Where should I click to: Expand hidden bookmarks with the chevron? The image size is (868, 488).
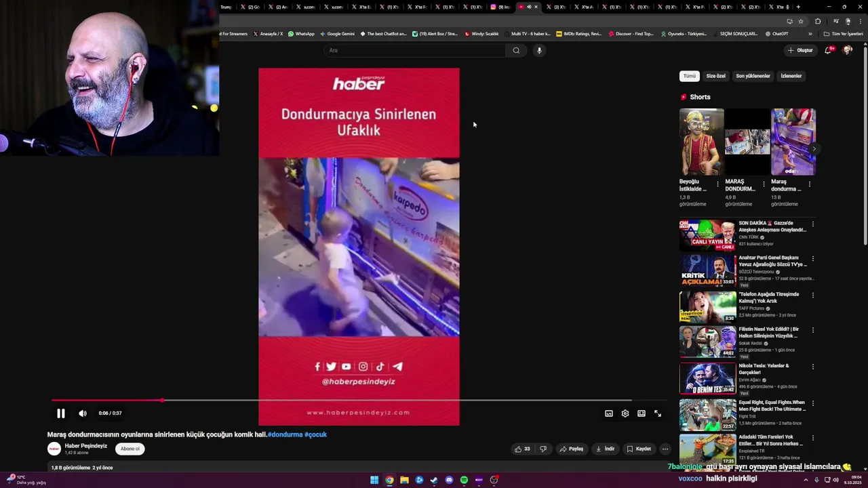[810, 34]
